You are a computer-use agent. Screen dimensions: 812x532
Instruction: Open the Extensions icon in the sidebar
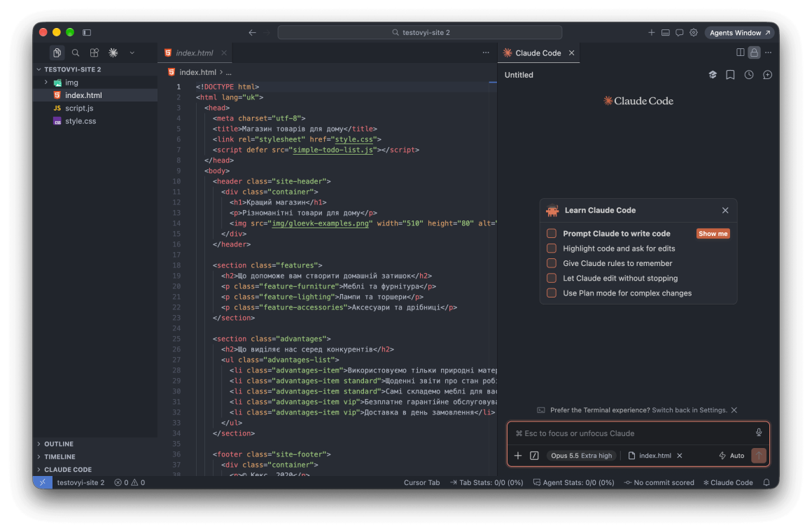94,52
